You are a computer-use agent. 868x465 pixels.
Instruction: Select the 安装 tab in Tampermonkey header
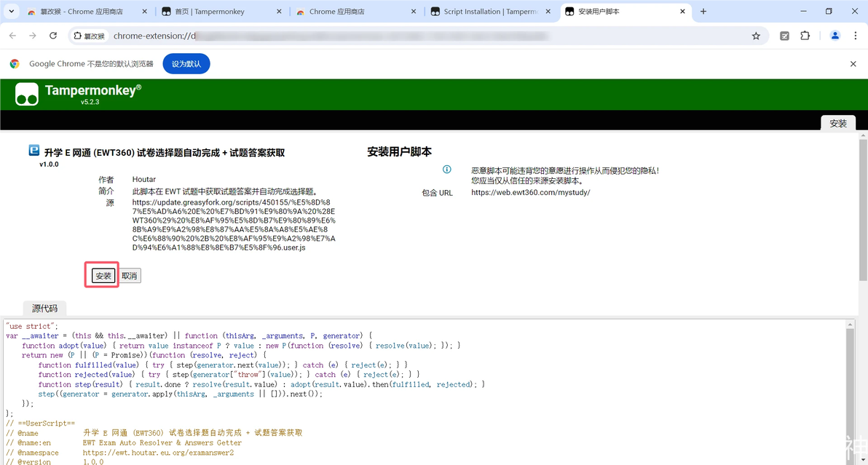click(838, 123)
